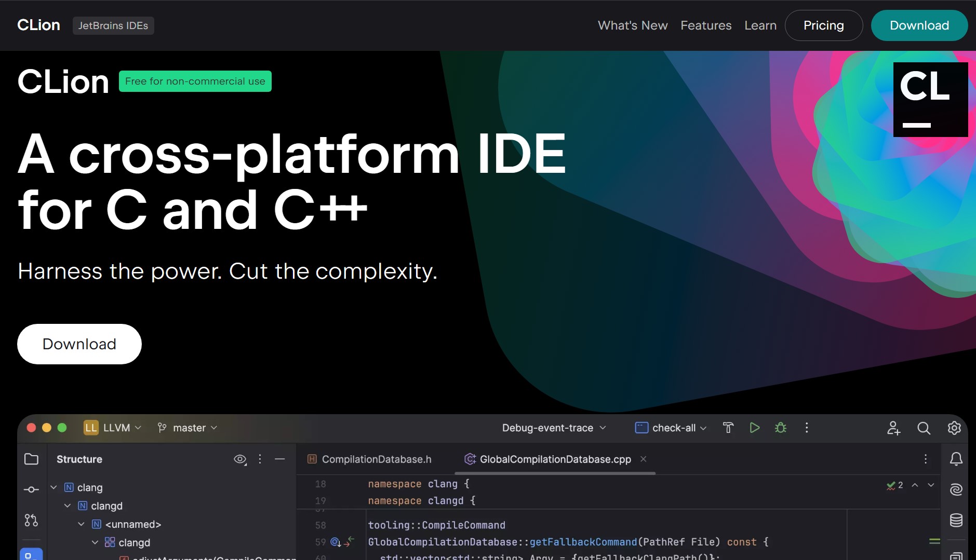Viewport: 976px width, 560px height.
Task: Open the Structure panel options menu
Action: [x=260, y=459]
